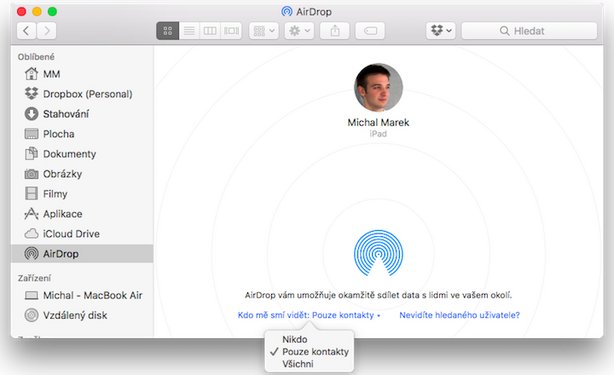This screenshot has height=375, width=614.
Task: Click Michal Marek iPad avatar
Action: [x=378, y=88]
